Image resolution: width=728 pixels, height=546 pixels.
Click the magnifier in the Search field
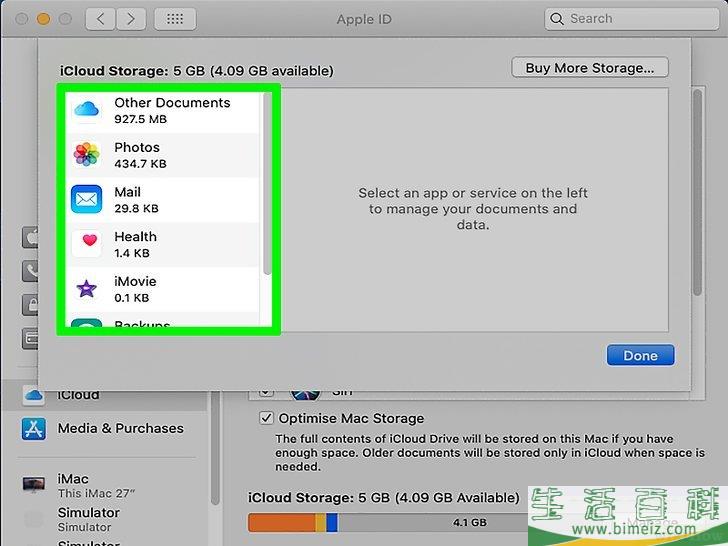(556, 19)
